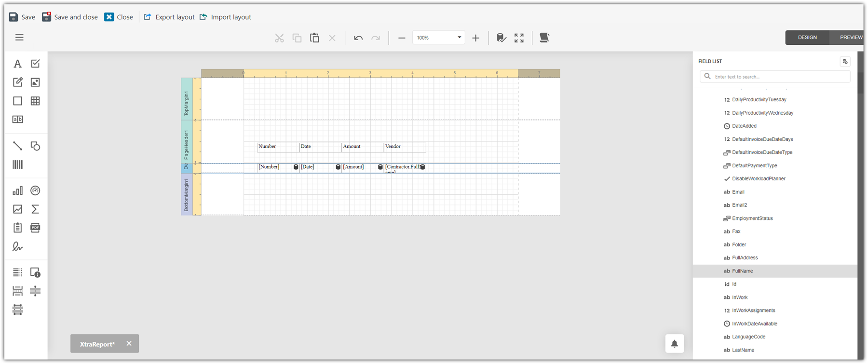Select the Sparkline control tool
Screen dimensions: 868x364
pyautogui.click(x=17, y=209)
